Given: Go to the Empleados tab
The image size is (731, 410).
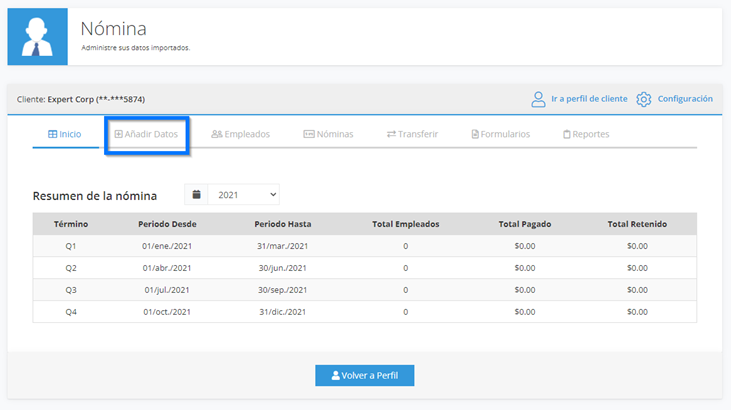Looking at the screenshot, I should [241, 134].
